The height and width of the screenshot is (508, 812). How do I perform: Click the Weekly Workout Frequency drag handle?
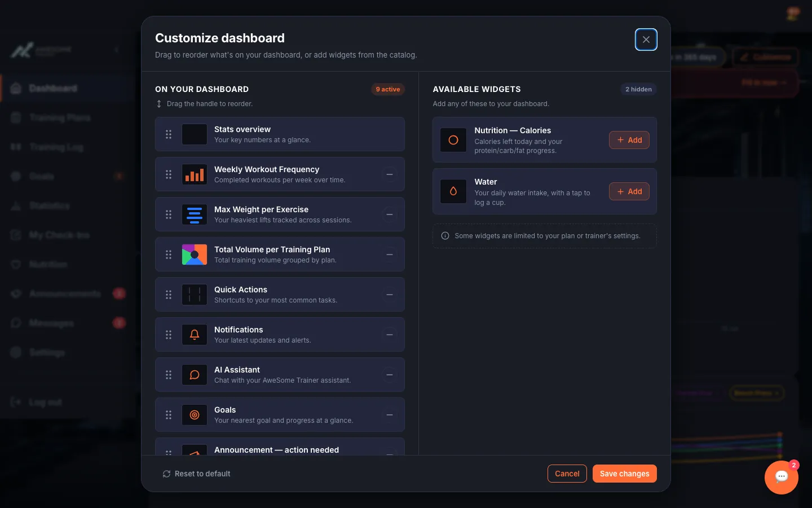[x=169, y=174]
